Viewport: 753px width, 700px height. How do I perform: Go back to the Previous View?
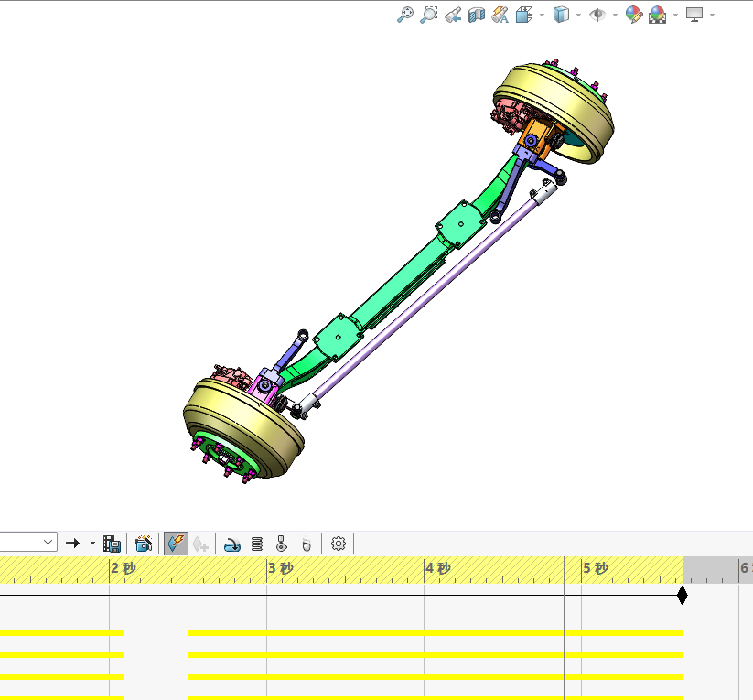coord(453,15)
